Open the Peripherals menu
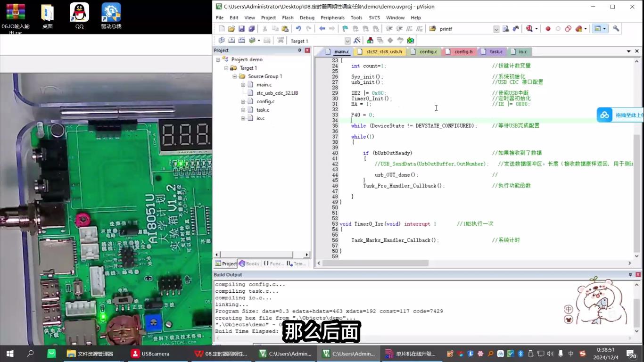This screenshot has height=362, width=644. click(332, 18)
